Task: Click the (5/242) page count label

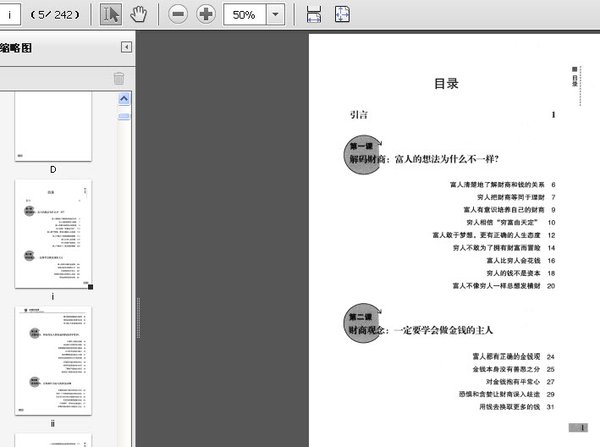Action: [x=55, y=15]
